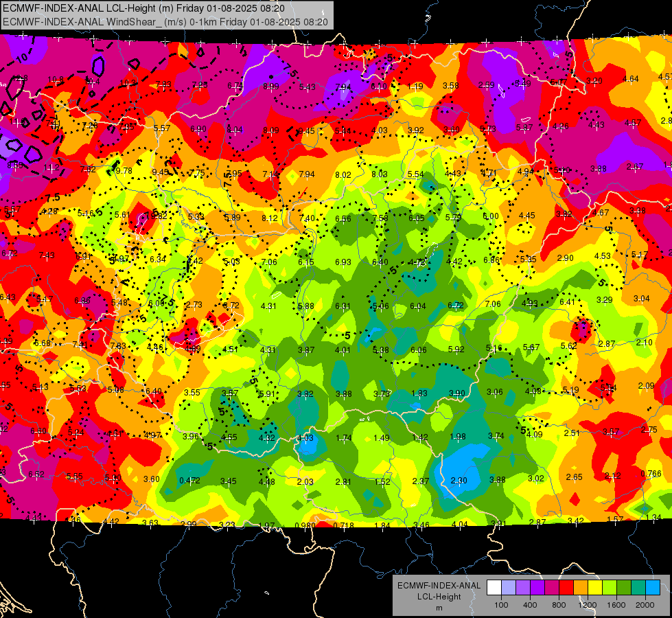Click the wind shear value 1.19
The width and height of the screenshot is (672, 618).
(415, 87)
